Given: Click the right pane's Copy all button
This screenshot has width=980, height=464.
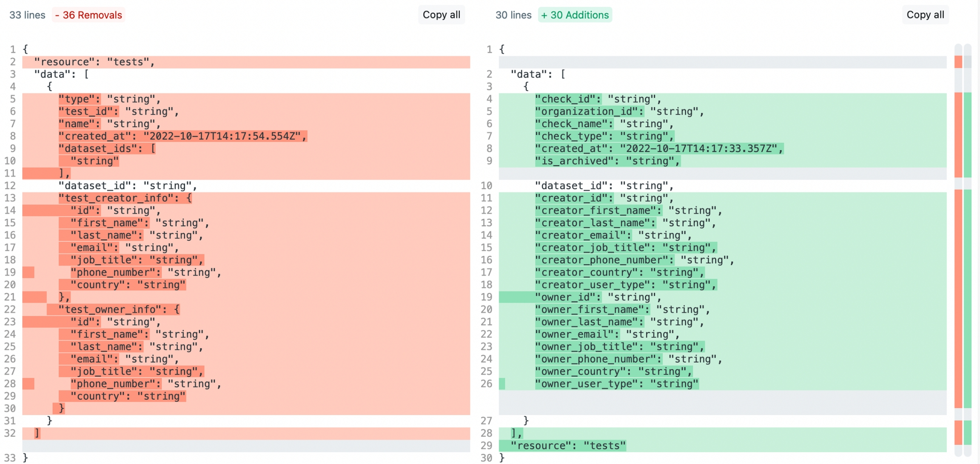Looking at the screenshot, I should [925, 15].
